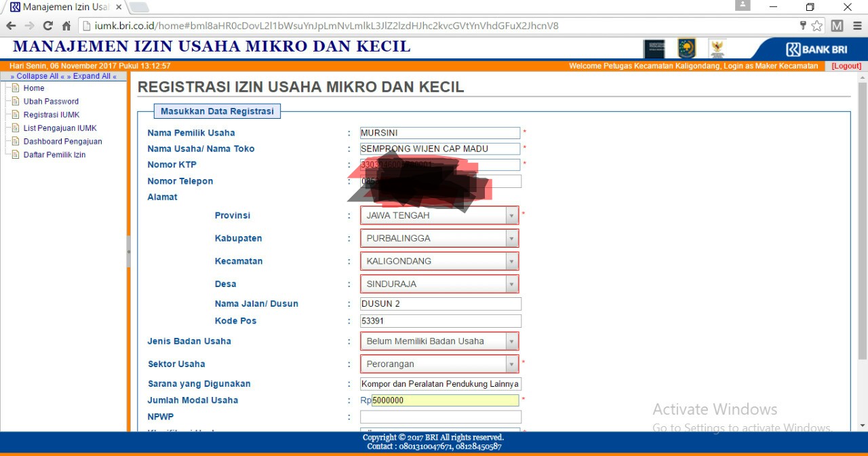Click the page icon beside Home
Screen dimensions: 868x456
[16, 88]
